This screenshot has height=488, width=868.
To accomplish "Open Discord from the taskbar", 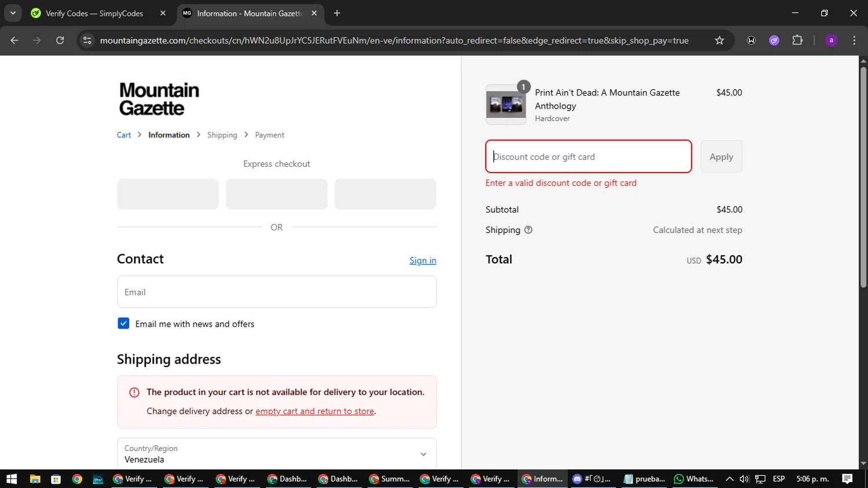I will pyautogui.click(x=591, y=479).
